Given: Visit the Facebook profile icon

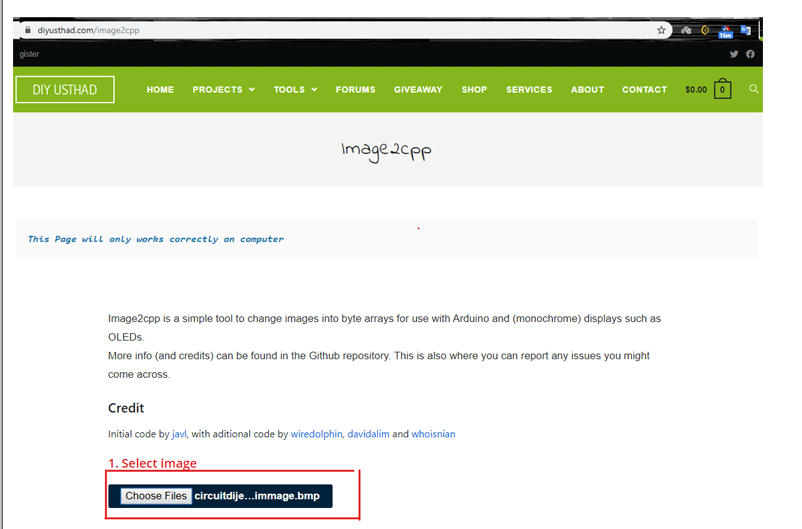Looking at the screenshot, I should tap(750, 54).
